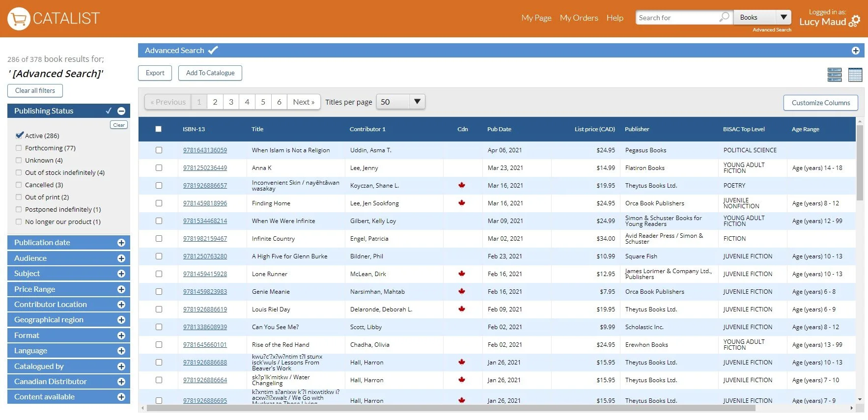The image size is (868, 420).
Task: Click the Search for input field
Action: pos(678,18)
